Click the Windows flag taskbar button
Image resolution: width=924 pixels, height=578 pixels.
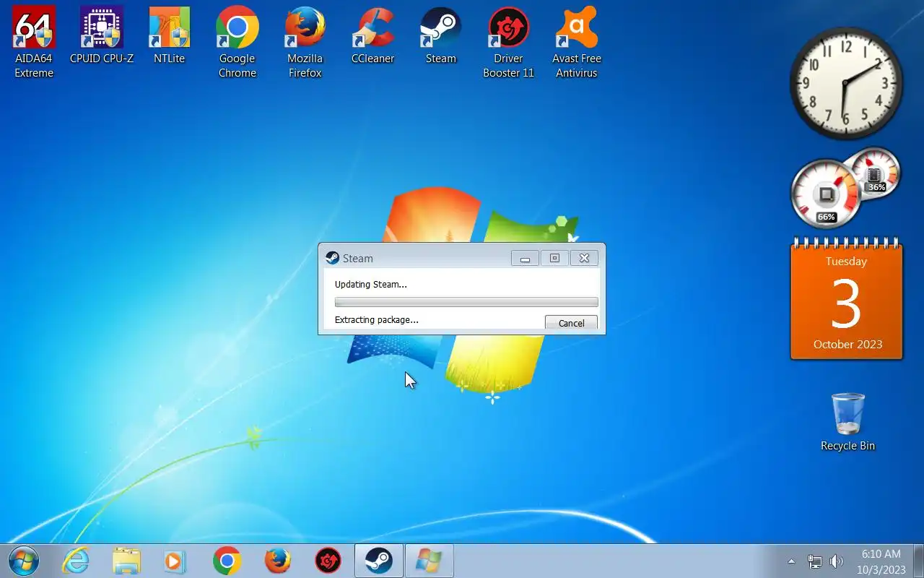click(x=430, y=561)
